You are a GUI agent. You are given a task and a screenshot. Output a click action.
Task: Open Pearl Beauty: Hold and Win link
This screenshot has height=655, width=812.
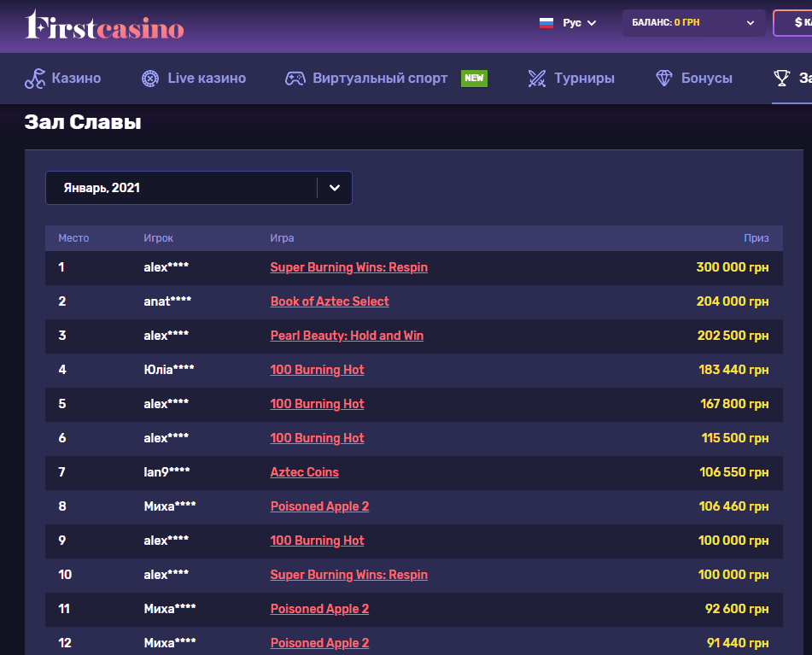(347, 336)
